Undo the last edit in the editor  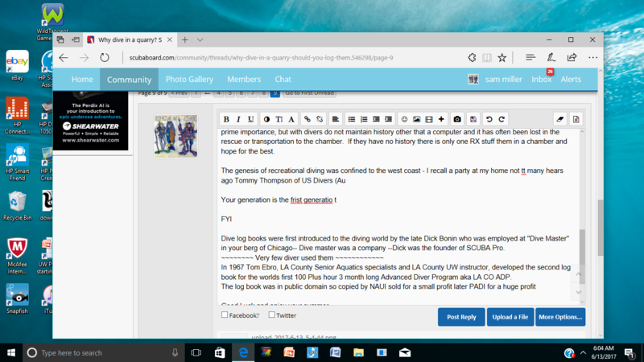click(x=489, y=119)
